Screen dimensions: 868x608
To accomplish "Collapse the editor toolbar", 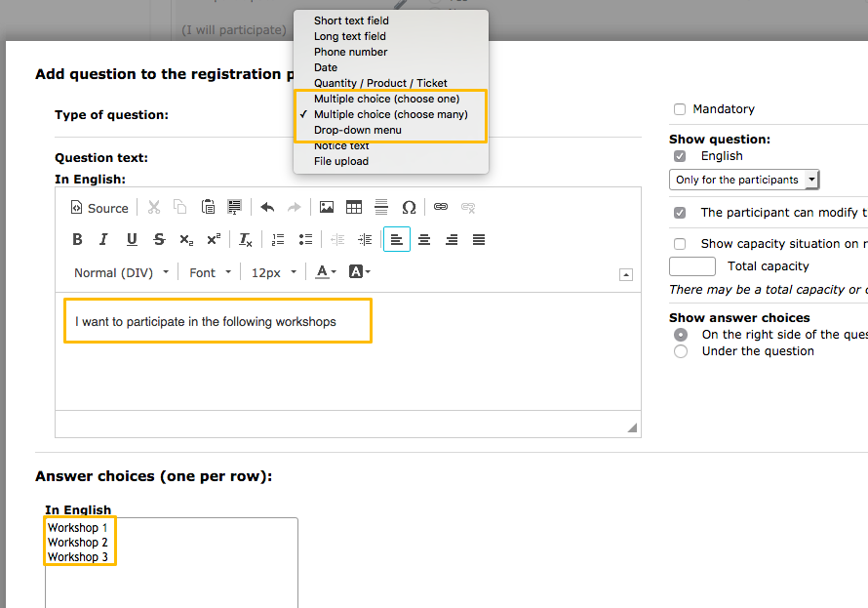I will [626, 274].
